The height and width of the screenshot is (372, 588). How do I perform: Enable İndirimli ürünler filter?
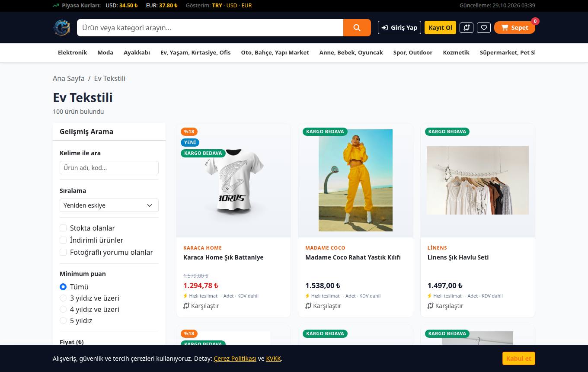click(63, 240)
